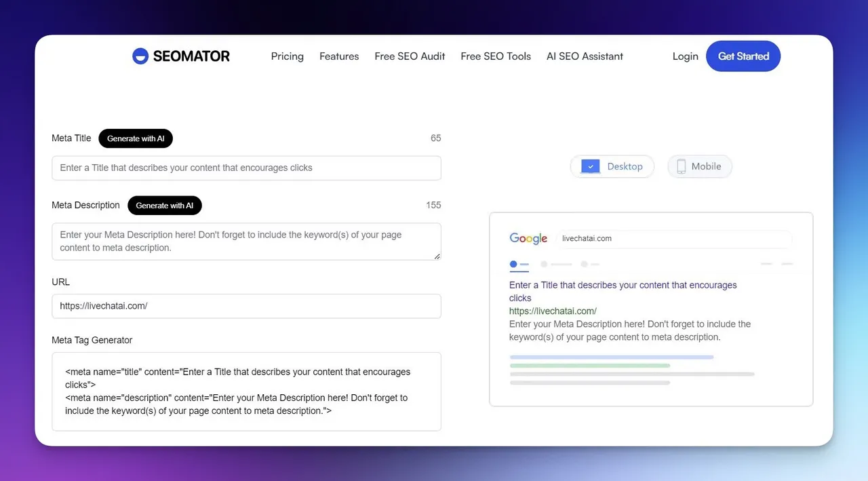Click the SEOMATOR brand name text
The width and height of the screenshot is (868, 481).
[x=191, y=56]
